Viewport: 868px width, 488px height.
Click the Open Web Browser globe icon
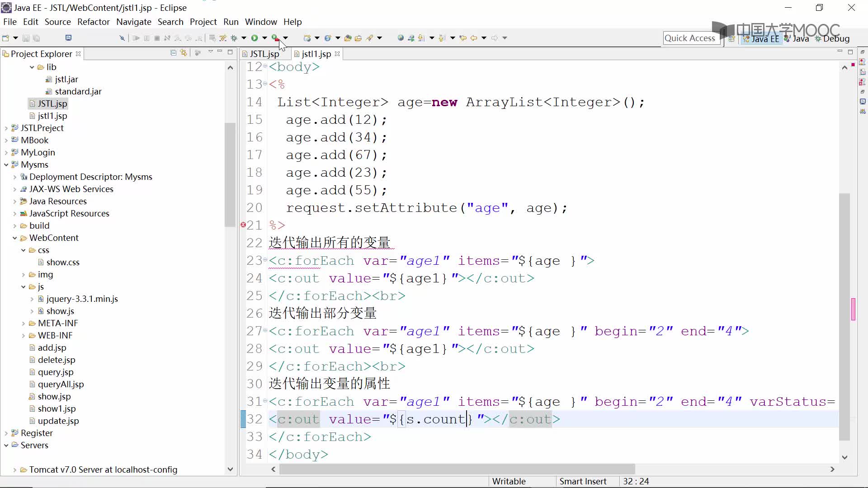click(x=401, y=38)
